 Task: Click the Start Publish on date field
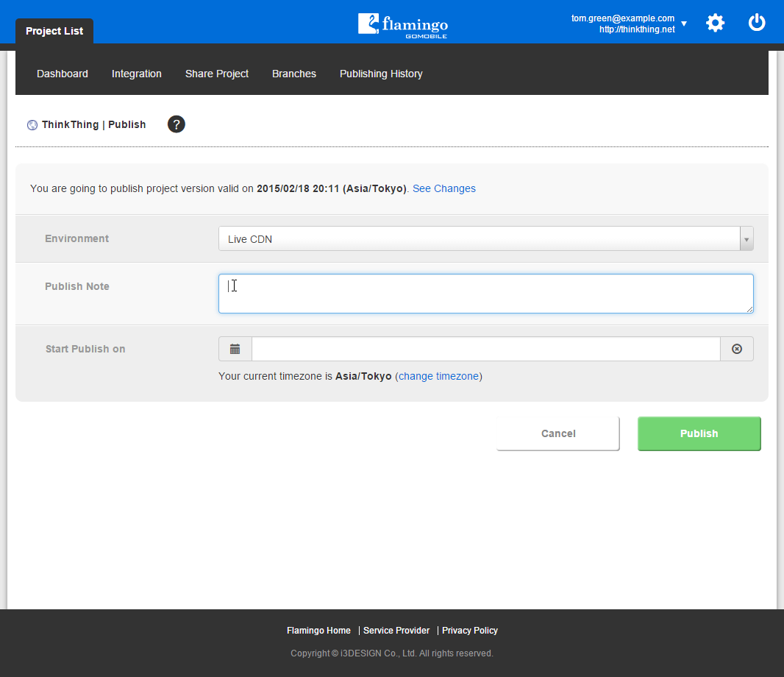(x=485, y=349)
